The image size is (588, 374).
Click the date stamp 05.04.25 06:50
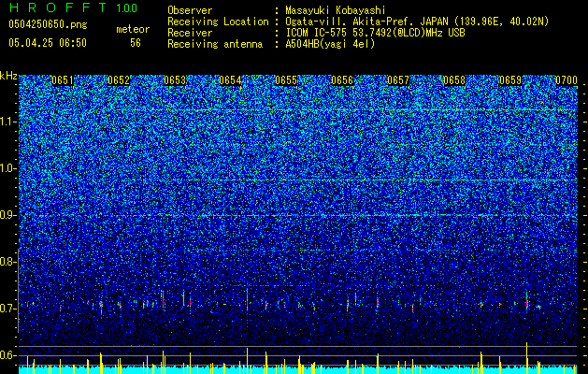click(x=48, y=43)
